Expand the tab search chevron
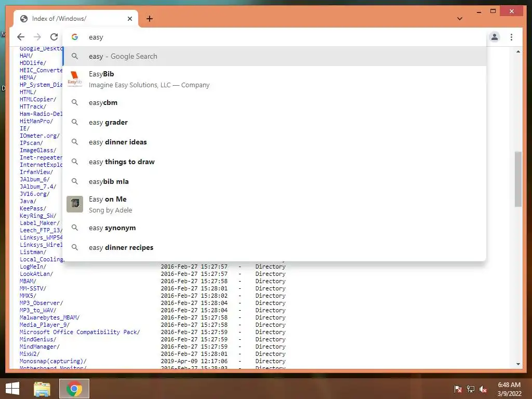Image resolution: width=532 pixels, height=399 pixels. tap(460, 19)
